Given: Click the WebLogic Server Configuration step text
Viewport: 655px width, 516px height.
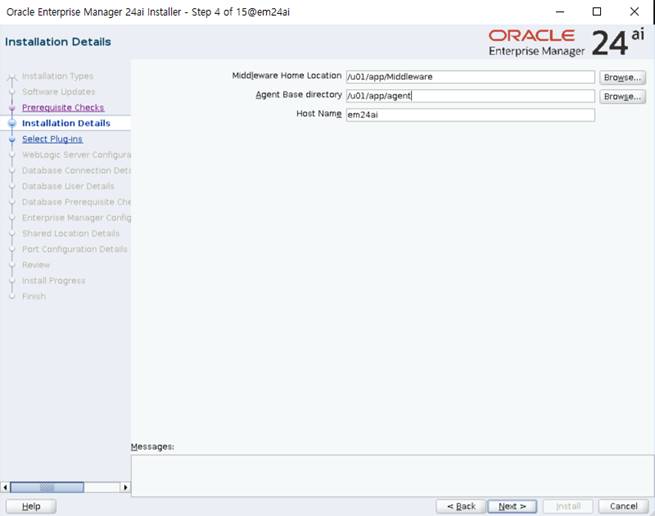Looking at the screenshot, I should pos(76,155).
